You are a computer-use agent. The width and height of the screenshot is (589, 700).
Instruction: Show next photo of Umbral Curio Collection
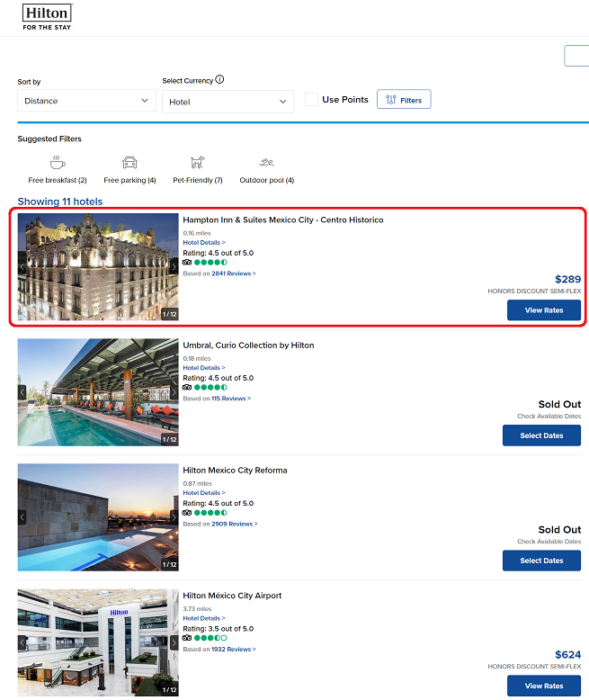pyautogui.click(x=174, y=392)
